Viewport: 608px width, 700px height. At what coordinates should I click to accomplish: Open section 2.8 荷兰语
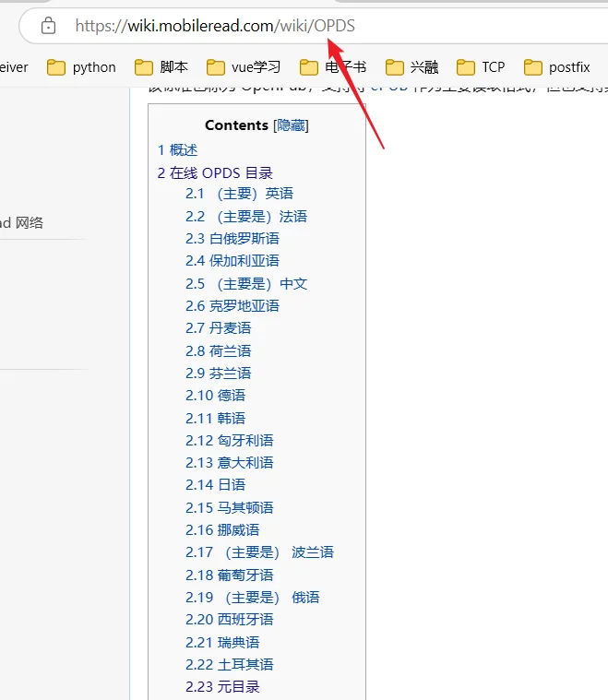pos(219,351)
